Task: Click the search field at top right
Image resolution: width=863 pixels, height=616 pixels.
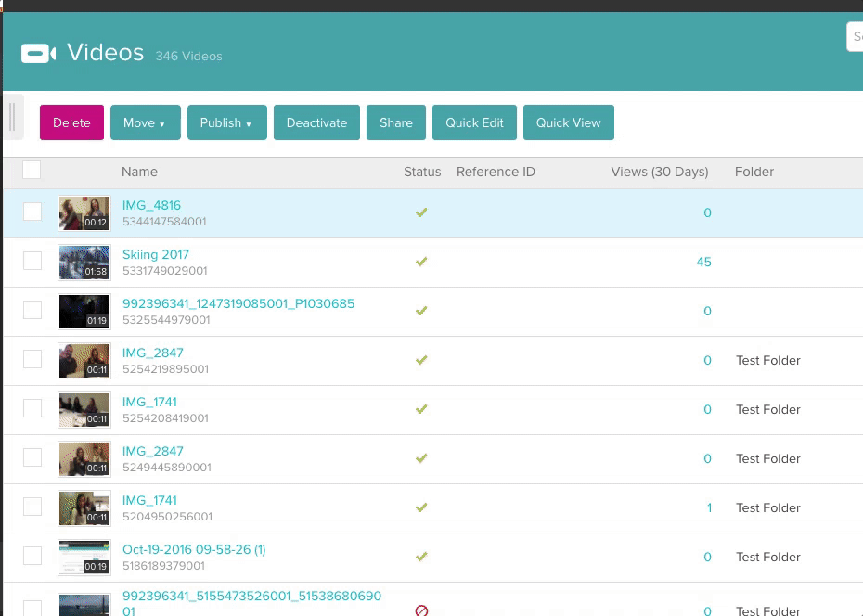Action: tap(855, 37)
